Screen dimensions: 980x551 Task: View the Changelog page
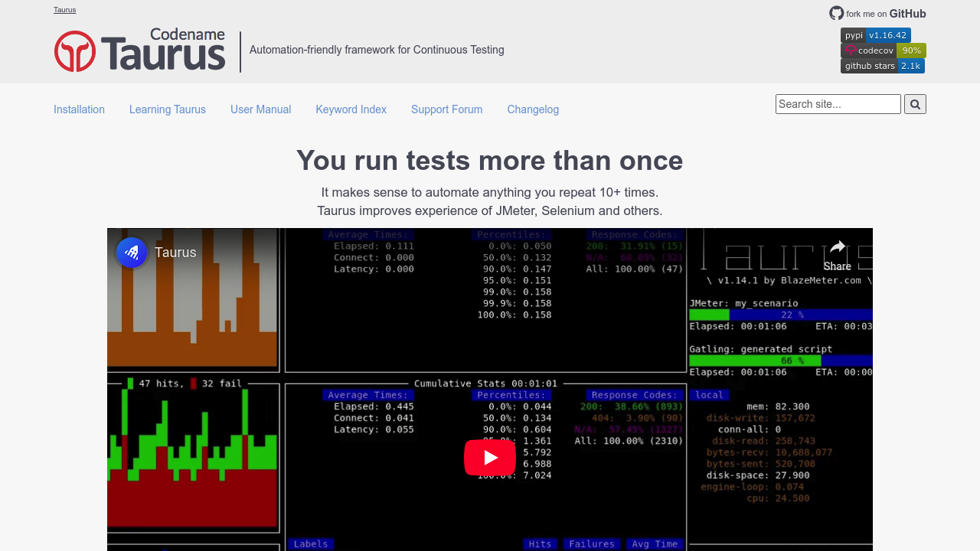click(x=533, y=109)
